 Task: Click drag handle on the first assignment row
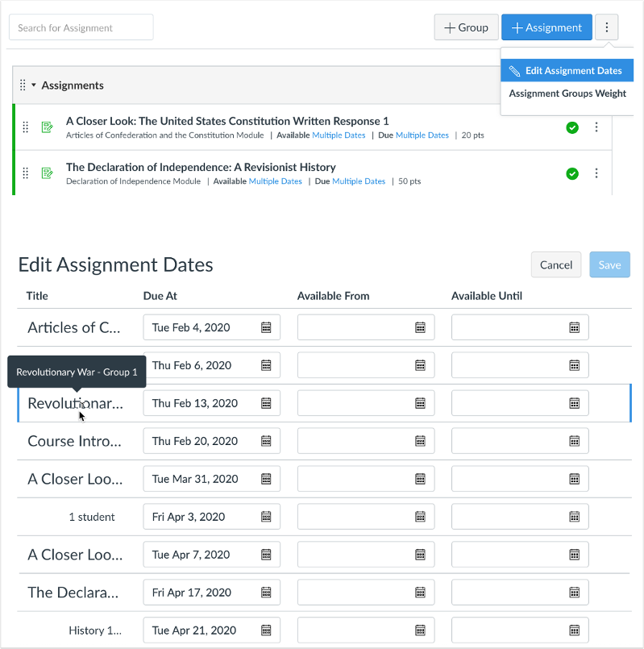pyautogui.click(x=25, y=127)
